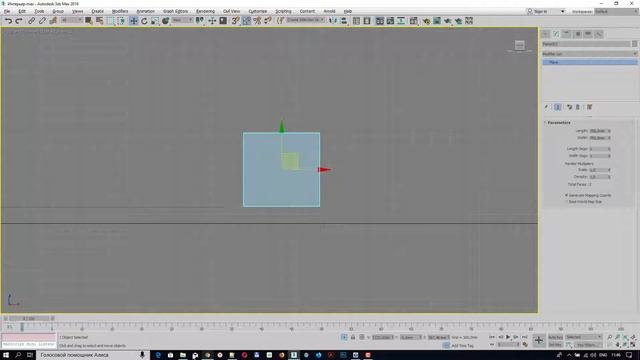The height and width of the screenshot is (360, 640).
Task: Activate the Select and Manipulate tool
Action: 212,21
